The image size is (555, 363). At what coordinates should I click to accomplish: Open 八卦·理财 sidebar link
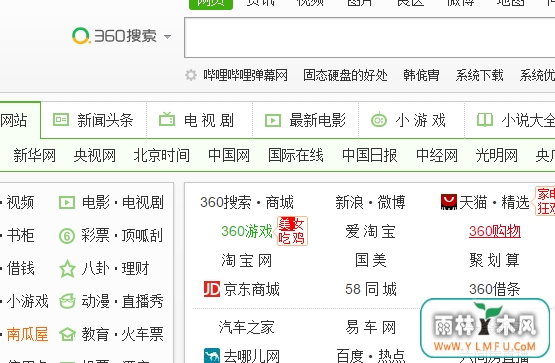coord(115,269)
